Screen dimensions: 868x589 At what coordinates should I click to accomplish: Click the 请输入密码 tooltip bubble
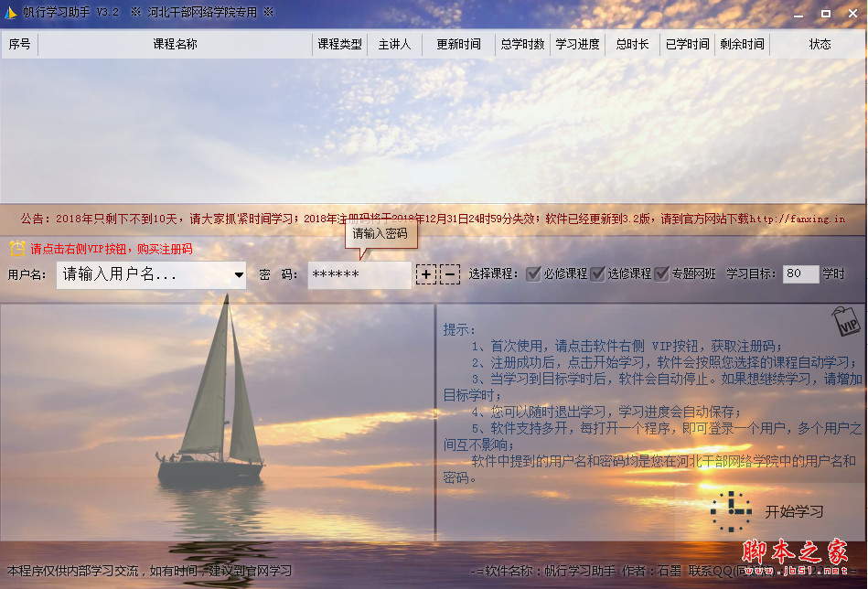[x=380, y=232]
